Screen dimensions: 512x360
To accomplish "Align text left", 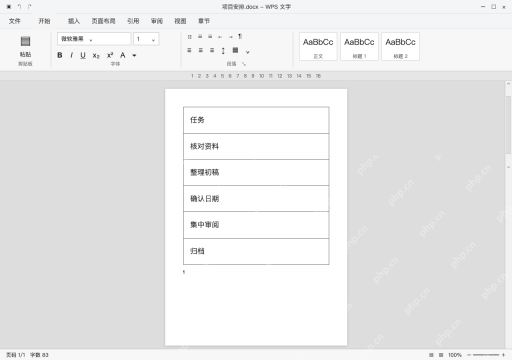I will pos(189,50).
